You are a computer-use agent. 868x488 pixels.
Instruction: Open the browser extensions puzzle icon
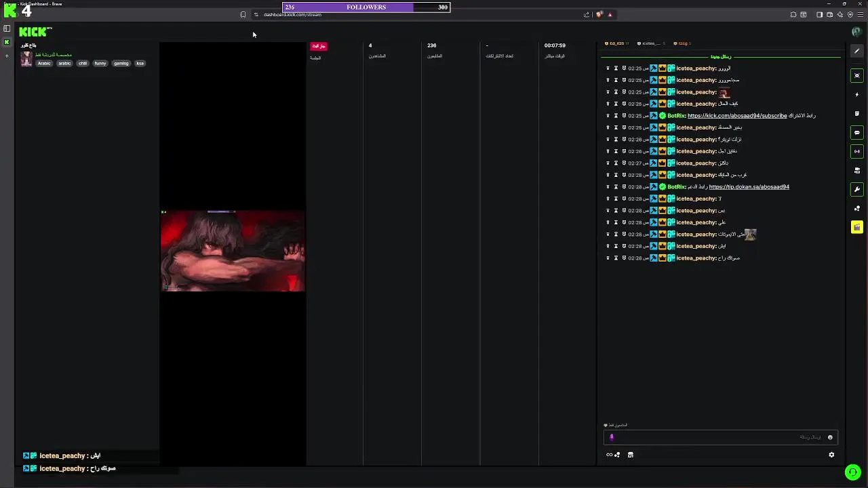point(793,14)
